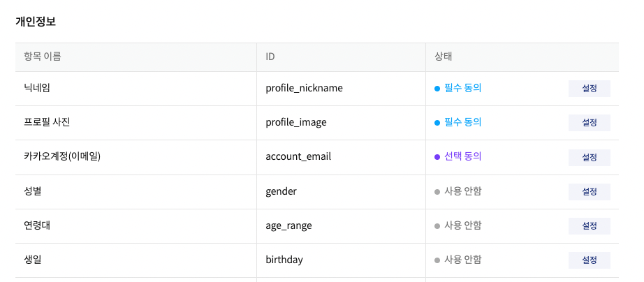Open 설정 for 카카오계정(이메일)
The image size is (644, 282).
(589, 158)
